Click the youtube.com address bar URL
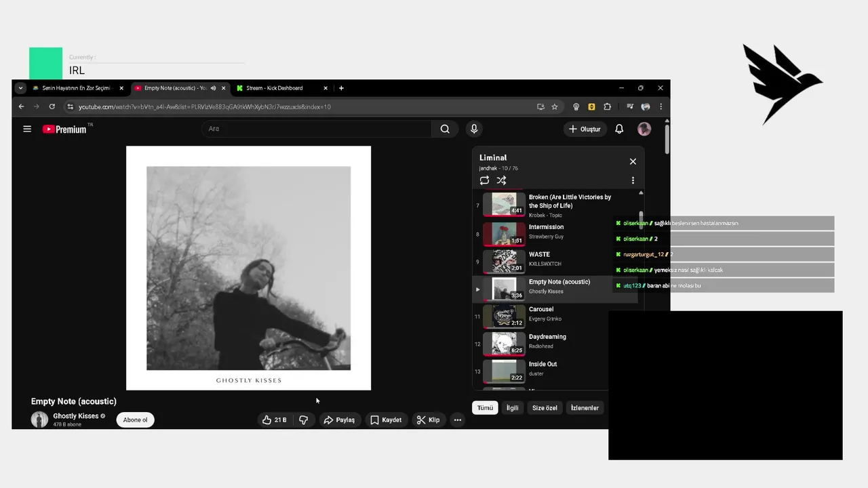The height and width of the screenshot is (488, 868). (204, 106)
